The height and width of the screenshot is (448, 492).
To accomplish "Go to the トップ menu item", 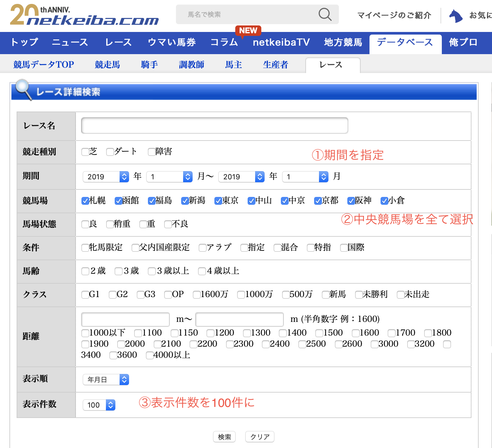I will click(x=24, y=42).
